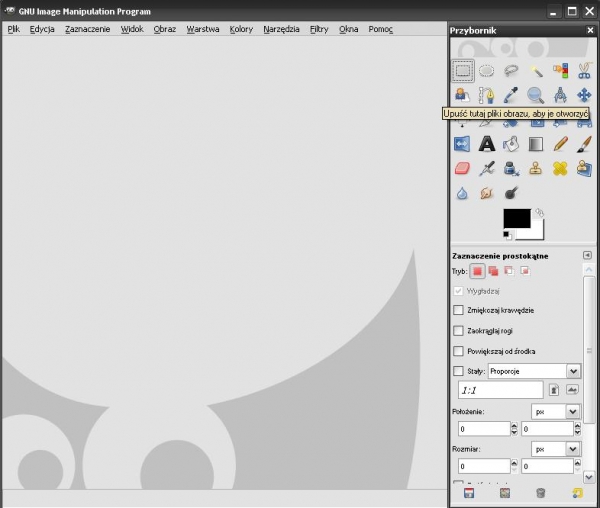Choose the Heal tool bandage icon
Image resolution: width=600 pixels, height=508 pixels.
(x=561, y=169)
